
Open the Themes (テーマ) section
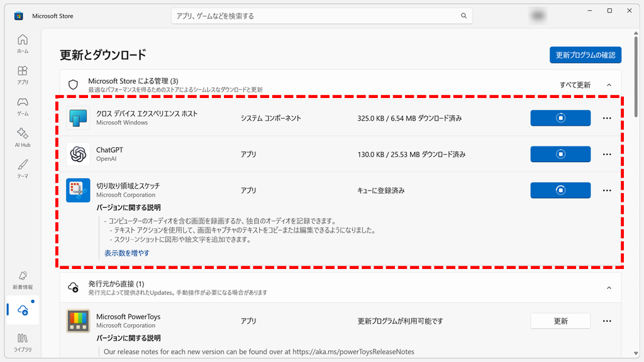(x=23, y=168)
